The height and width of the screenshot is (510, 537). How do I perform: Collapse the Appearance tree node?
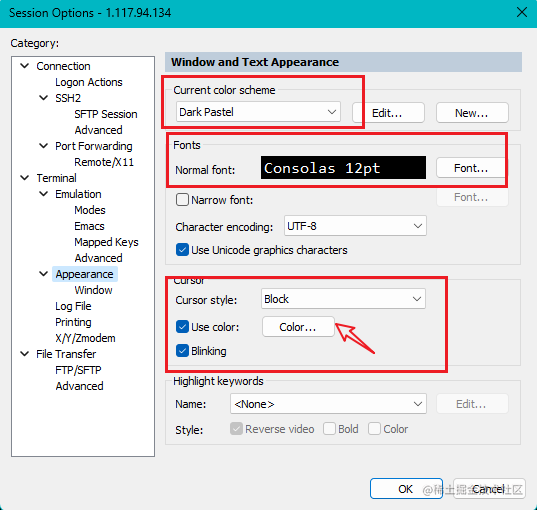pos(43,274)
